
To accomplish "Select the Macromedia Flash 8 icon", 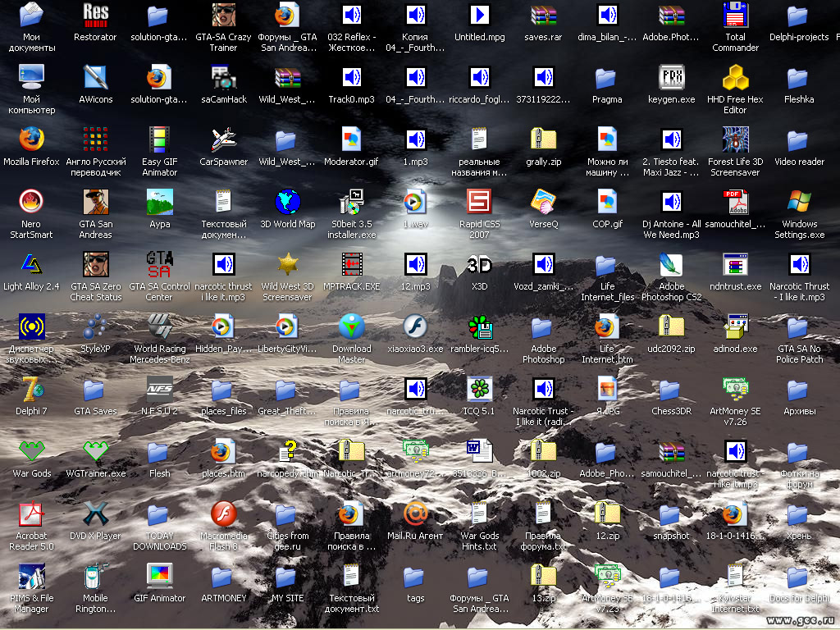I will tap(223, 514).
